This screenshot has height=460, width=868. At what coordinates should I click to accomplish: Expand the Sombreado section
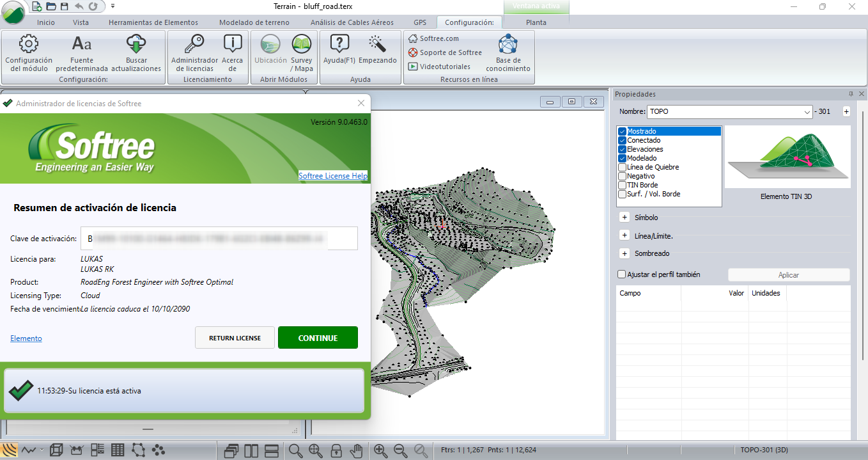click(x=624, y=253)
